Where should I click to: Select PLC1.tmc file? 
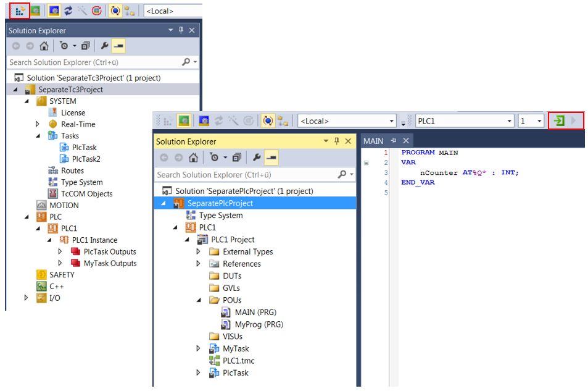pyautogui.click(x=239, y=361)
